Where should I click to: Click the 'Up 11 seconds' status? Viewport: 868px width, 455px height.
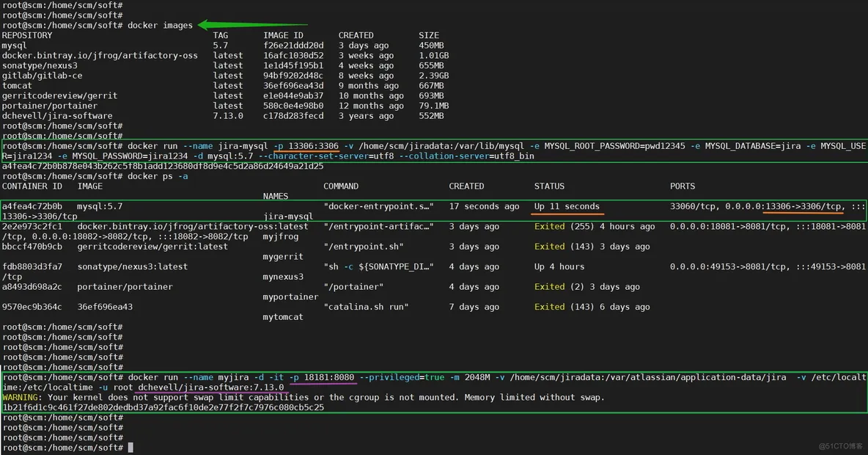[x=567, y=206]
